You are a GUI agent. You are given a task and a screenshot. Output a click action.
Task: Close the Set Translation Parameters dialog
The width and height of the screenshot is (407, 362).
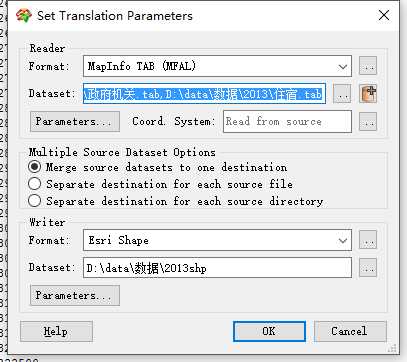(384, 15)
